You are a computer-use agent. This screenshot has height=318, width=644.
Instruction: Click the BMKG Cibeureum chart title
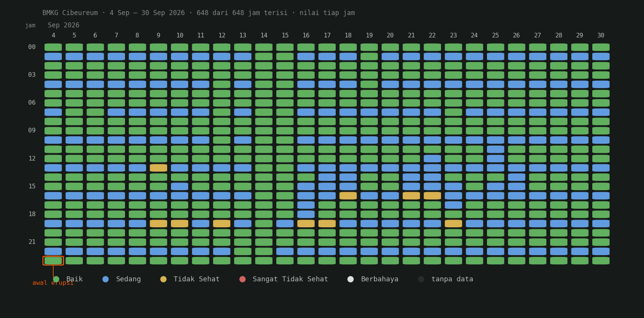coord(70,13)
